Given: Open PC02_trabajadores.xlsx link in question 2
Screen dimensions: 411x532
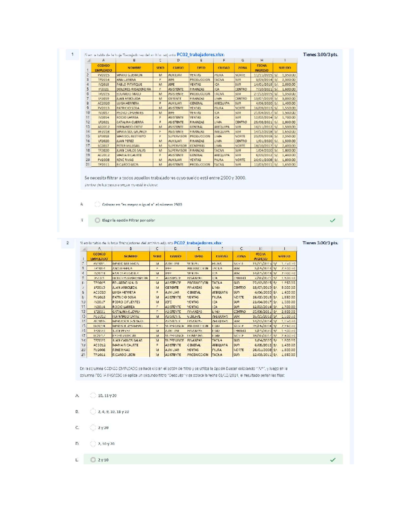Looking at the screenshot, I should tap(198, 243).
